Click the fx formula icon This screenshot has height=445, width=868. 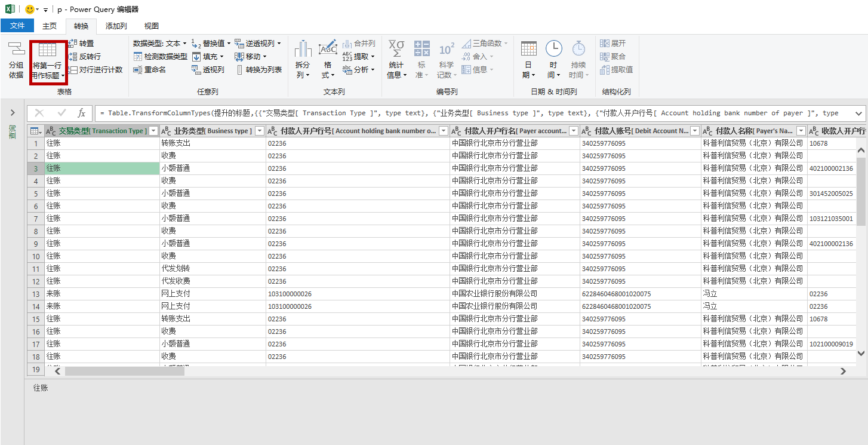[x=82, y=113]
